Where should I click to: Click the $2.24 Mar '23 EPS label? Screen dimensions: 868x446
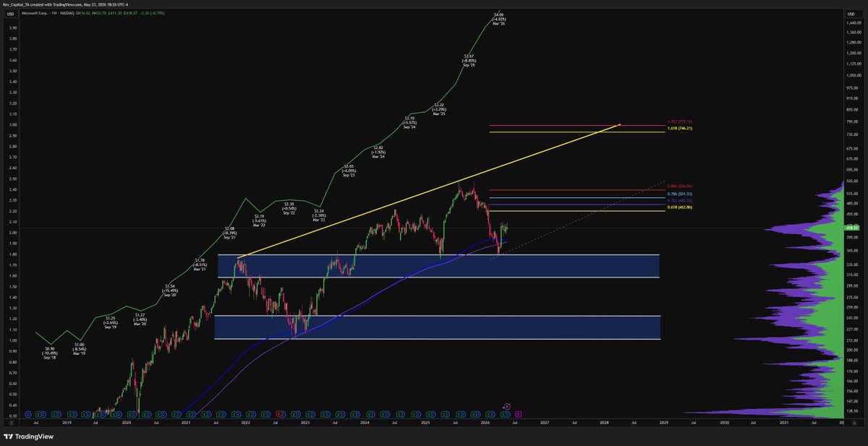coord(318,215)
